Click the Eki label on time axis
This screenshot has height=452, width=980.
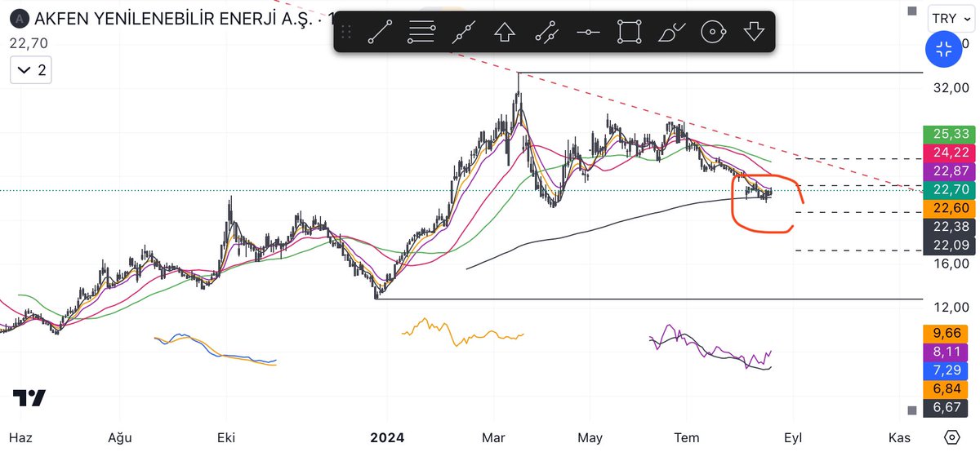(227, 438)
